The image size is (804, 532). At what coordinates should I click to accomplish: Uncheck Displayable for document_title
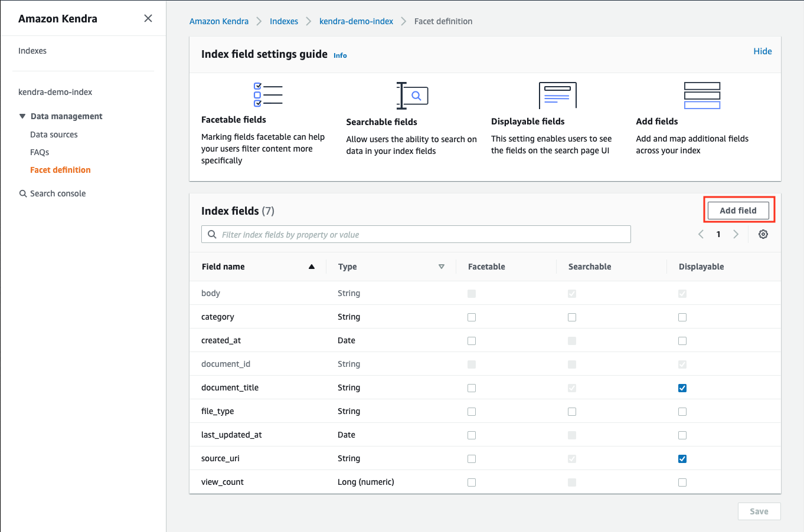682,387
